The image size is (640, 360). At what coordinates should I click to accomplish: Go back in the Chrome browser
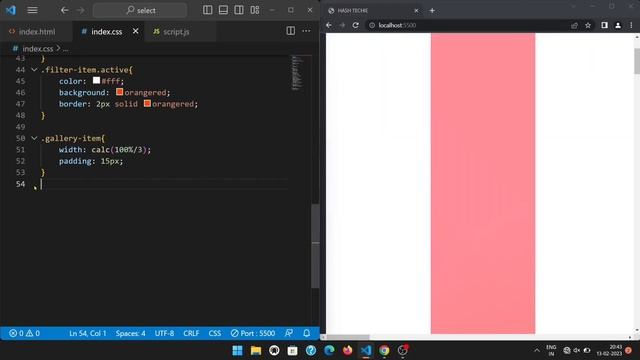pos(329,25)
